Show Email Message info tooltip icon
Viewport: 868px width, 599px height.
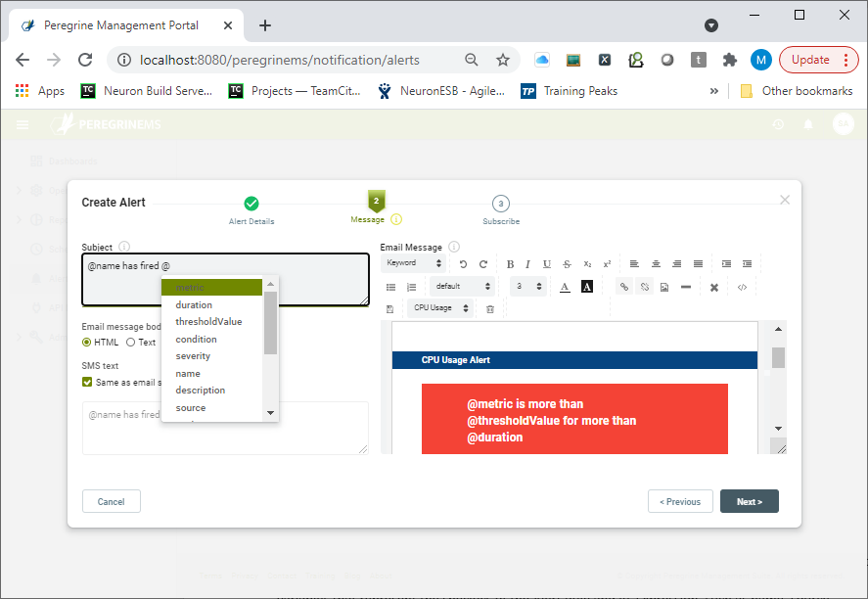point(454,247)
